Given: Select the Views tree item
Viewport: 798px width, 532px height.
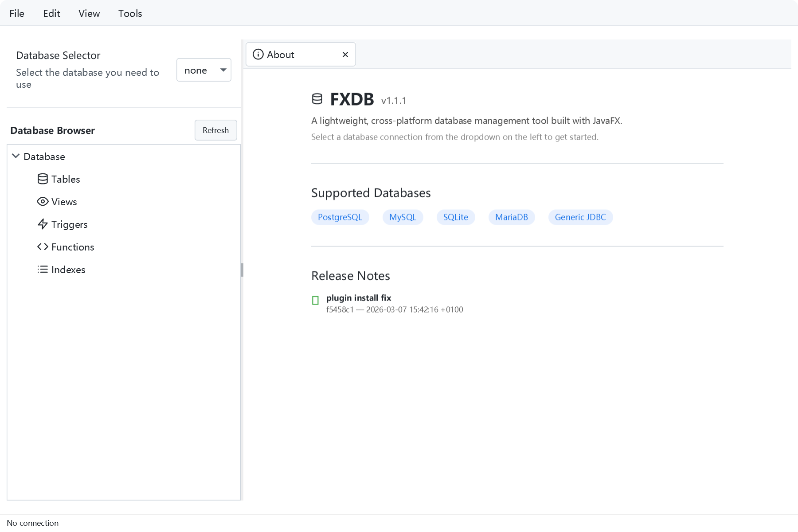Looking at the screenshot, I should coord(124,202).
